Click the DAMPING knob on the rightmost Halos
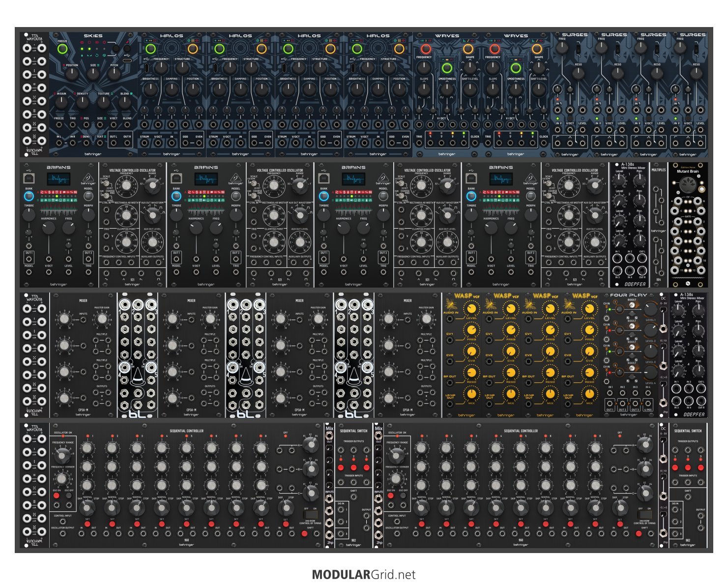Screen dimensions: 728x585 378,89
